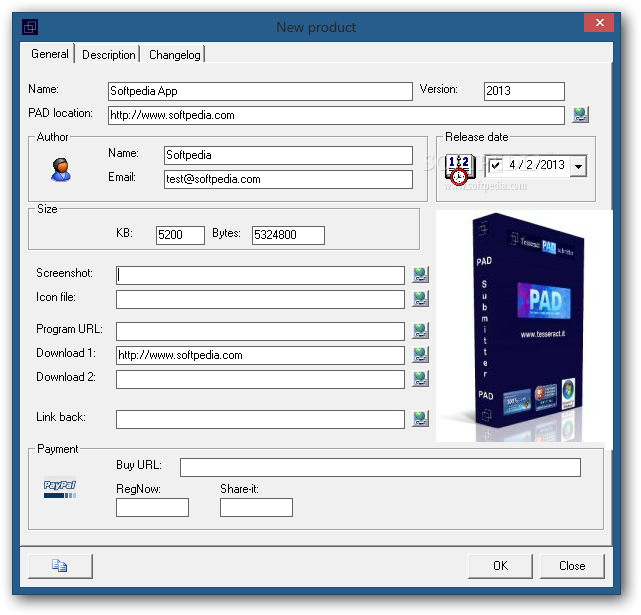Image resolution: width=641 pixels, height=615 pixels.
Task: Click the Share-it input field
Action: click(x=256, y=507)
